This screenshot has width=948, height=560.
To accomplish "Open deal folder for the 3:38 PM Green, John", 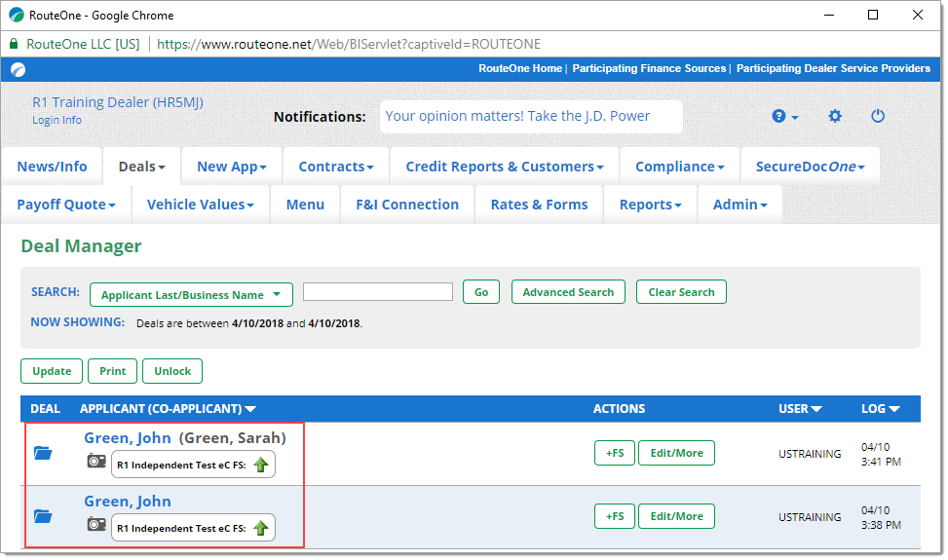I will tap(43, 516).
